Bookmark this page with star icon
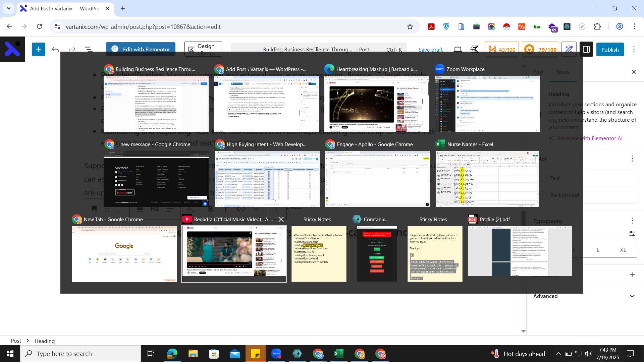The height and width of the screenshot is (362, 644). point(410,26)
